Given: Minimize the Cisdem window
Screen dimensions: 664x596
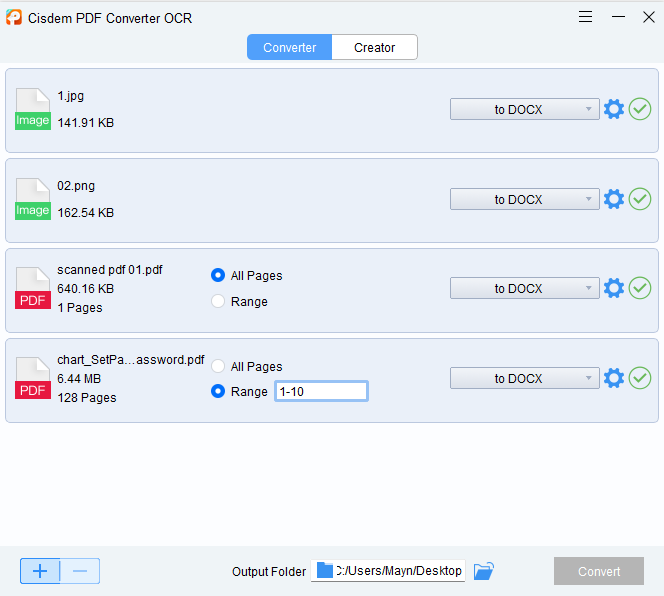Looking at the screenshot, I should pyautogui.click(x=618, y=17).
